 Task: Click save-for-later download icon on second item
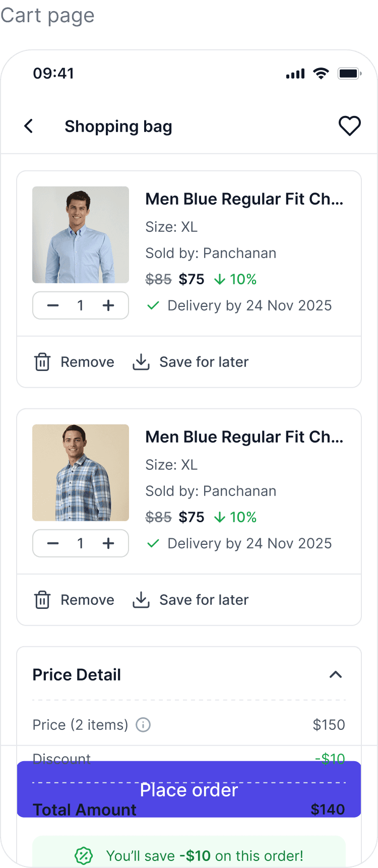(x=141, y=600)
